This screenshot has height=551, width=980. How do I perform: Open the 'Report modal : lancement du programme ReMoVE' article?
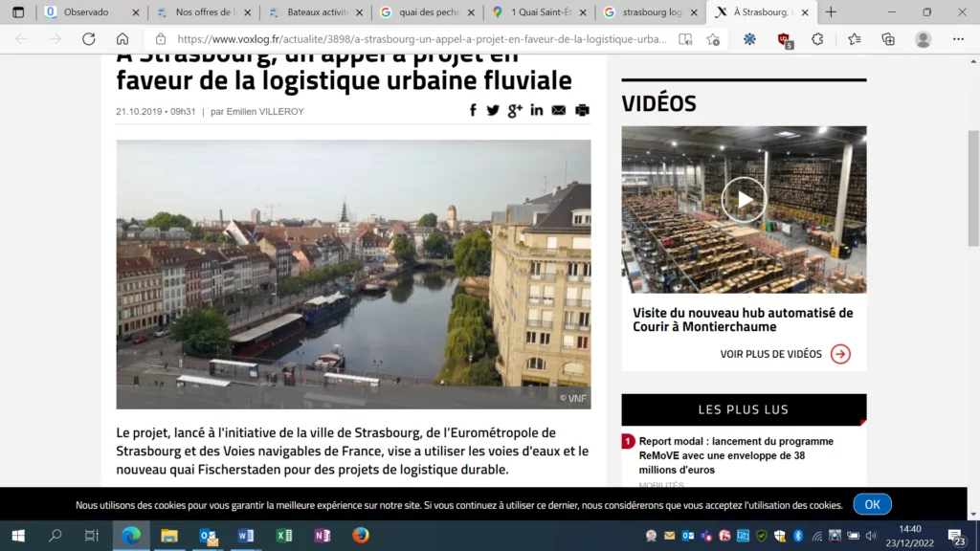pyautogui.click(x=736, y=455)
